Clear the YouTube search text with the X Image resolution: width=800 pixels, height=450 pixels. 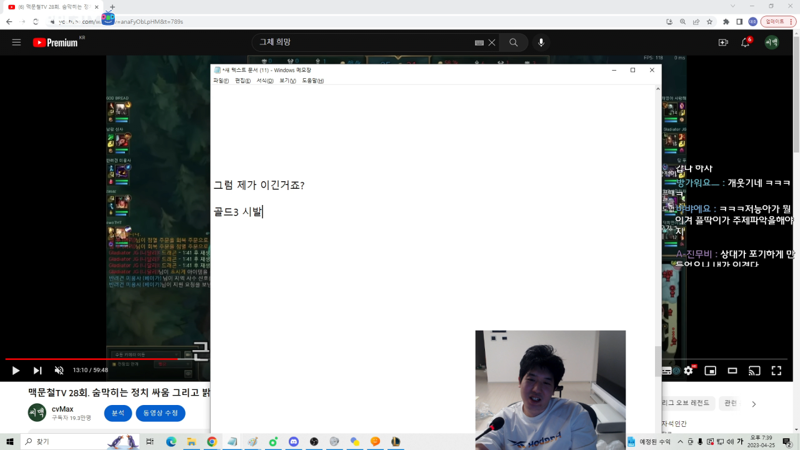492,43
